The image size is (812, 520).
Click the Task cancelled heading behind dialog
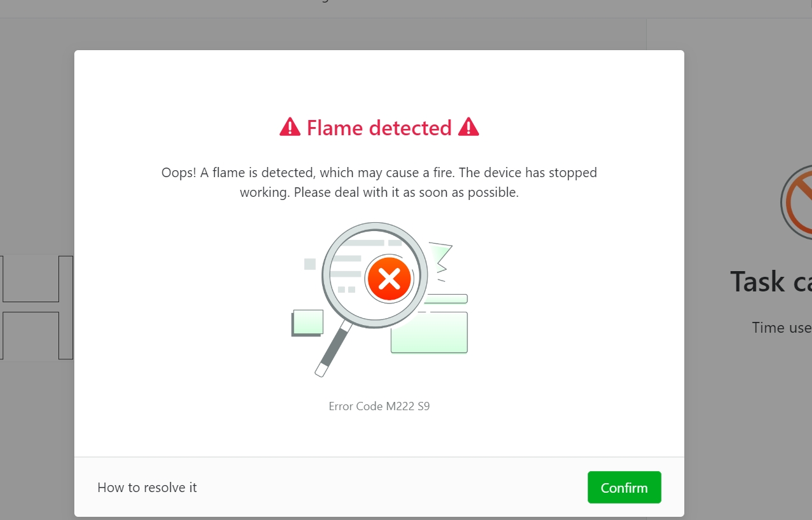pos(771,281)
